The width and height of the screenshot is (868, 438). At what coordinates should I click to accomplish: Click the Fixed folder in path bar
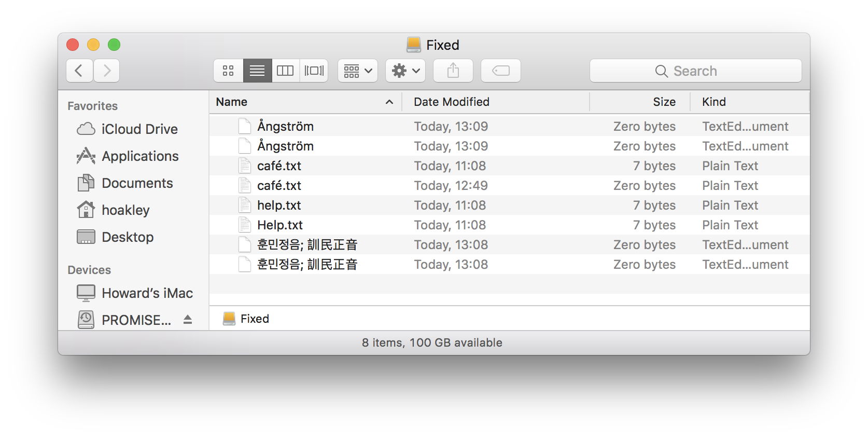tap(254, 319)
